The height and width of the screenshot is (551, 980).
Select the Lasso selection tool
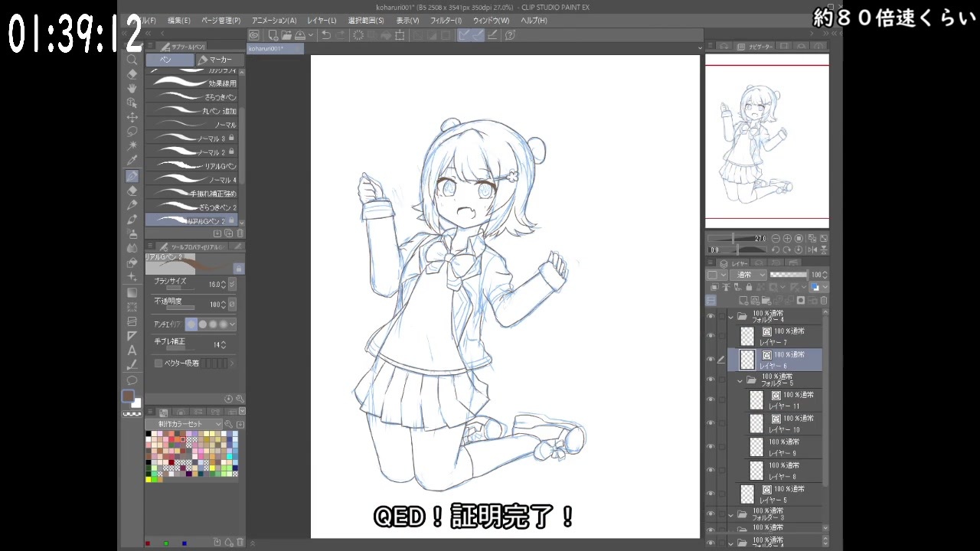click(132, 132)
